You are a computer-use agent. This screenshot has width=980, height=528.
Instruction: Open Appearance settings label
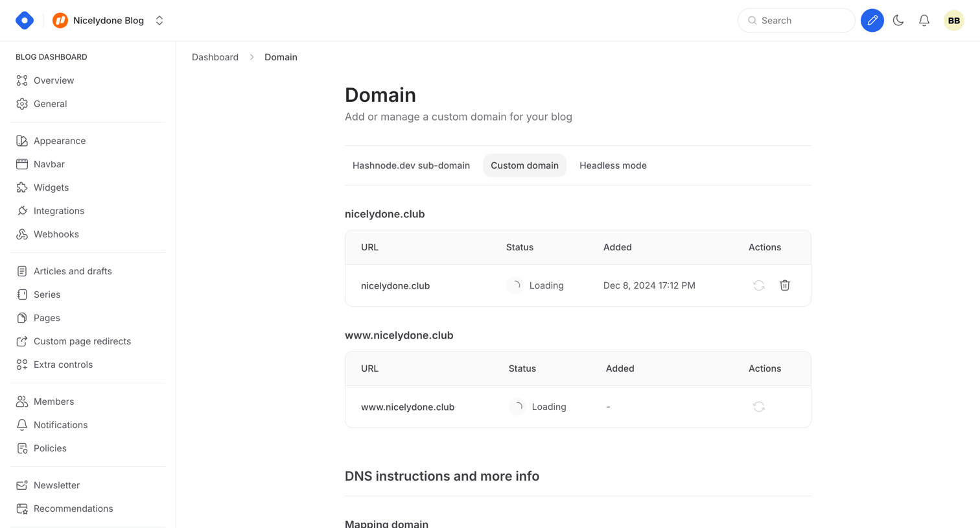pyautogui.click(x=60, y=141)
